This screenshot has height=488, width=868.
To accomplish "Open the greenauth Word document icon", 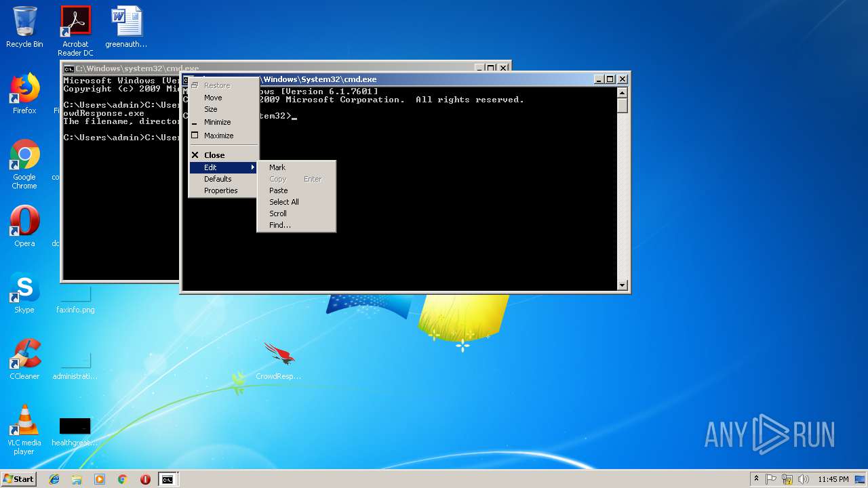I will click(126, 27).
